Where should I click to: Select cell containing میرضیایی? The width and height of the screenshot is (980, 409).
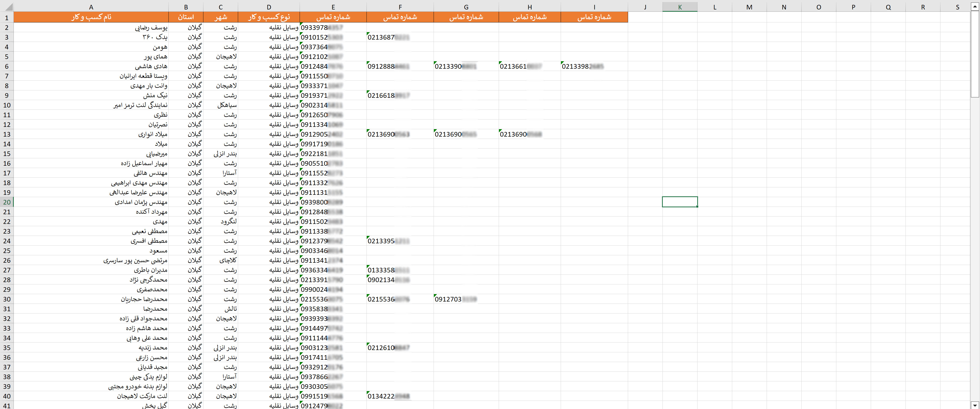pyautogui.click(x=91, y=153)
